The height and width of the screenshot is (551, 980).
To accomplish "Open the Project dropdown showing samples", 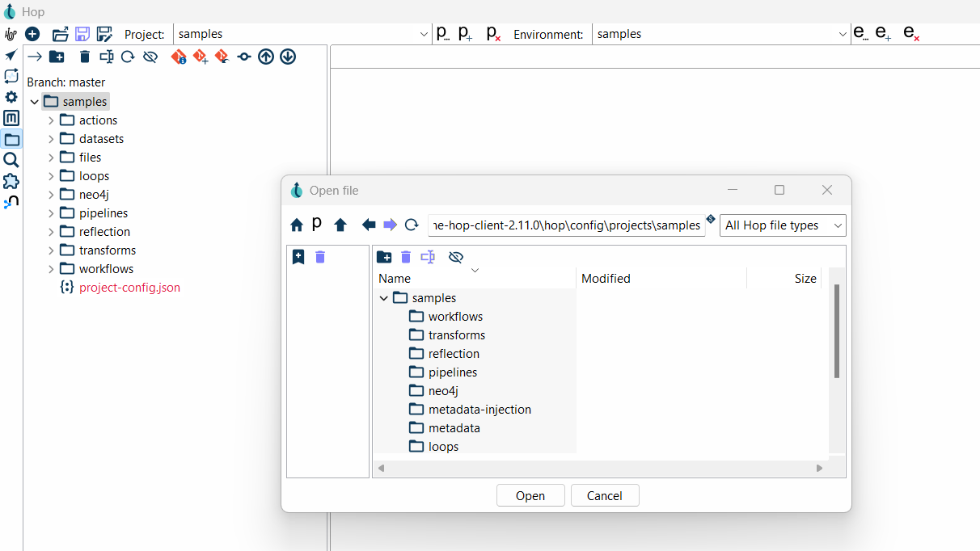I will click(302, 34).
